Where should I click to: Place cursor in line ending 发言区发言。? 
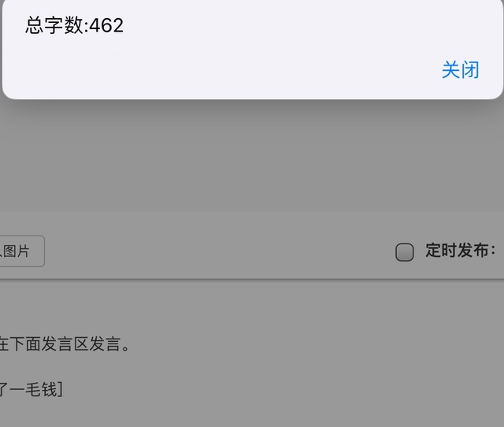65,343
